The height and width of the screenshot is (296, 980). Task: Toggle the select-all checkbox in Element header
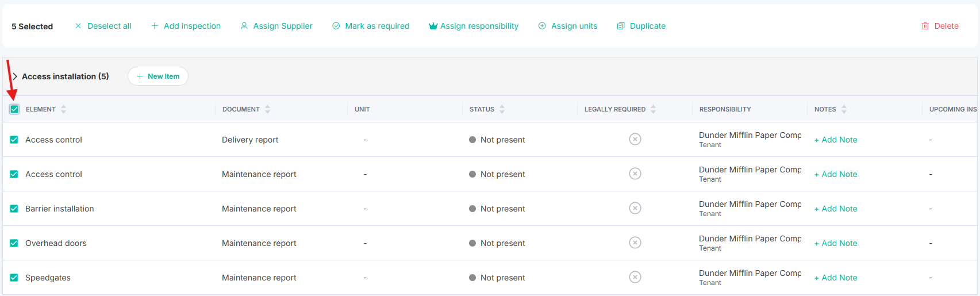[x=14, y=109]
